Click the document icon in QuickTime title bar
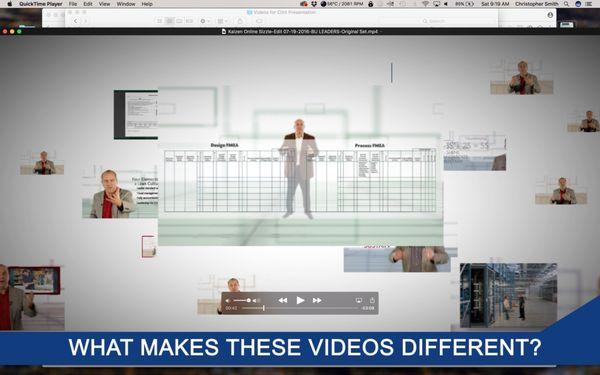Screen dimensions: 600x375 coord(224,31)
